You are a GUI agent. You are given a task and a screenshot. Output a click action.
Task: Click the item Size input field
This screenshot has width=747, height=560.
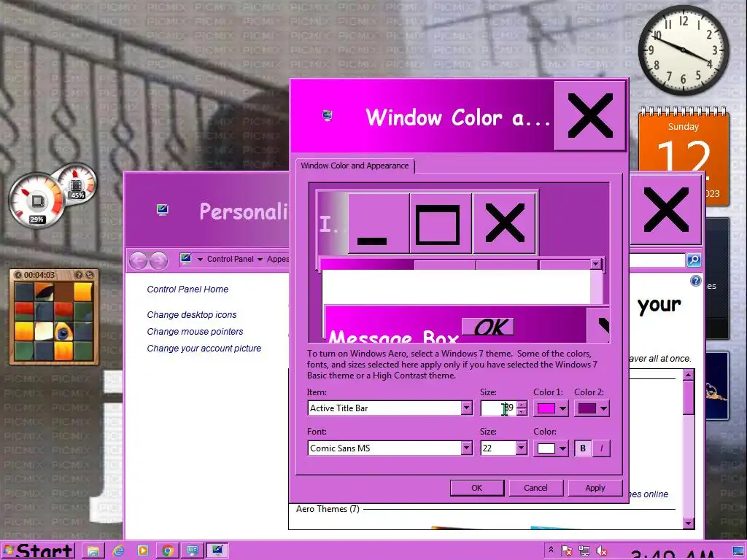tap(498, 408)
